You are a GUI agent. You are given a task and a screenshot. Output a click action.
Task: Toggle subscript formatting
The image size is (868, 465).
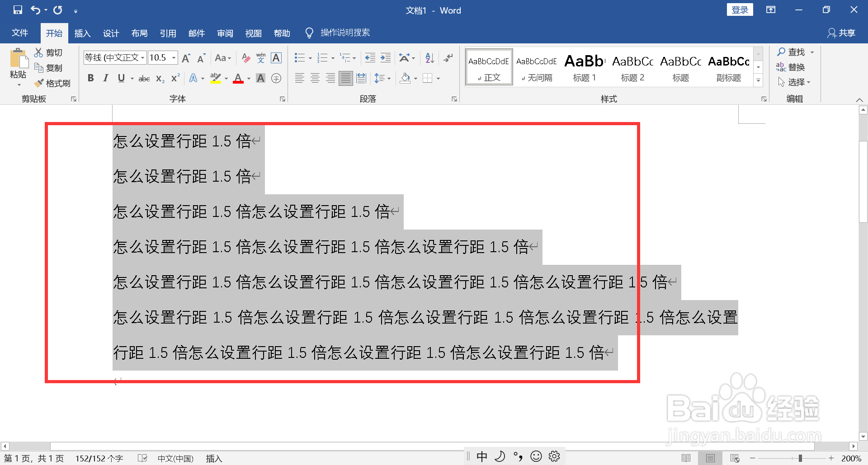tap(160, 79)
